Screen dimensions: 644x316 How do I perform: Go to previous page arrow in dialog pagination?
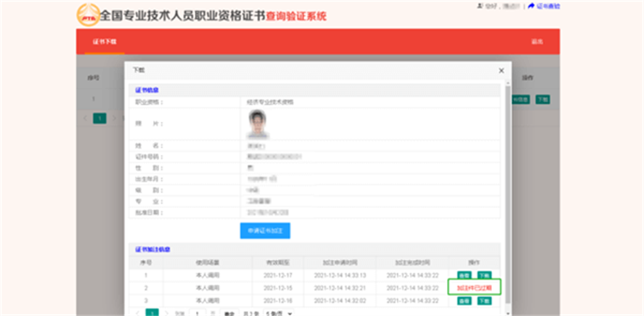click(137, 313)
